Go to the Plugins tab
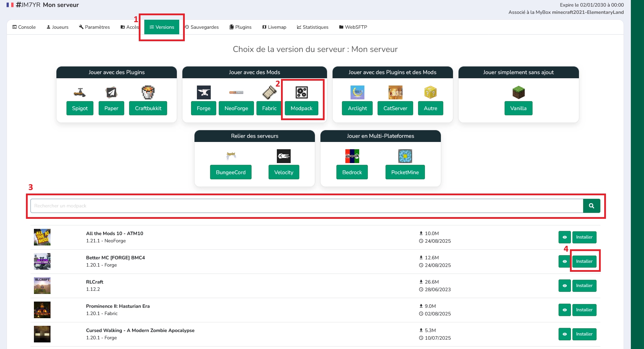This screenshot has height=349, width=644. [x=241, y=27]
